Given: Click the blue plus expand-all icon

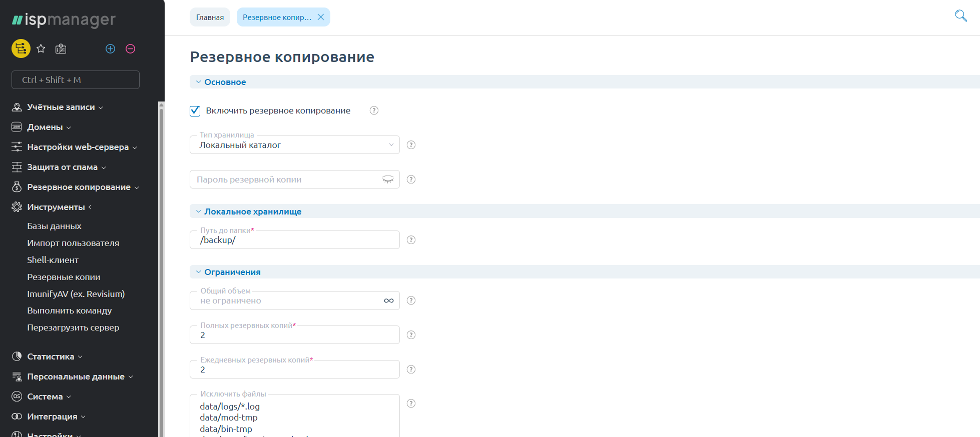Looking at the screenshot, I should pos(111,48).
